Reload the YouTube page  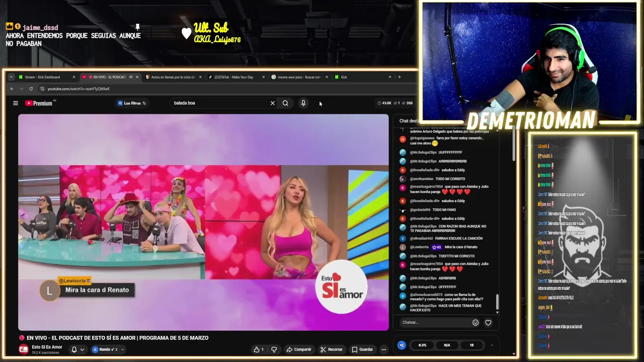point(31,88)
